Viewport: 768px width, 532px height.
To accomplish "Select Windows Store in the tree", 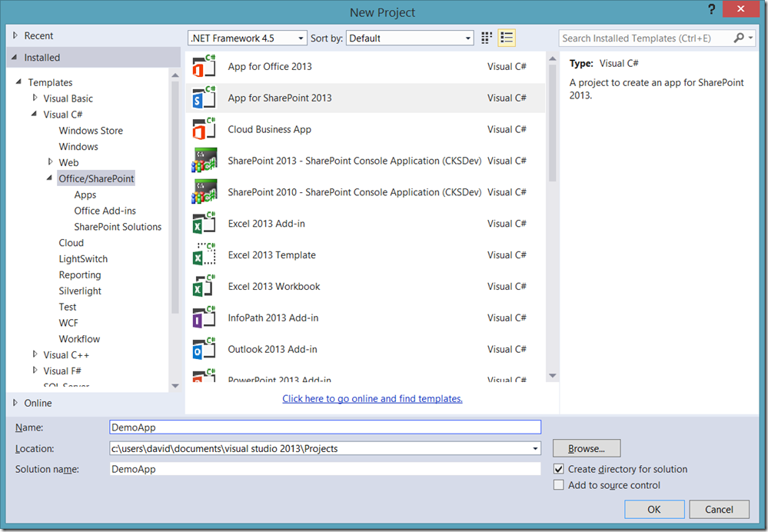I will (x=91, y=130).
